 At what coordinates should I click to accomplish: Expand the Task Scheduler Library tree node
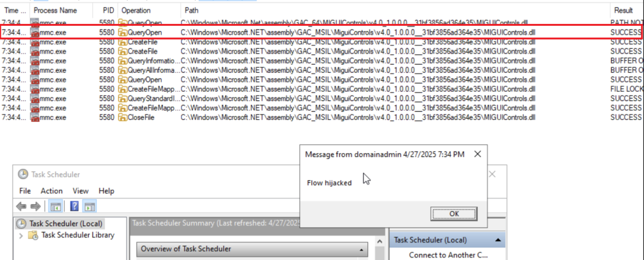pos(21,236)
